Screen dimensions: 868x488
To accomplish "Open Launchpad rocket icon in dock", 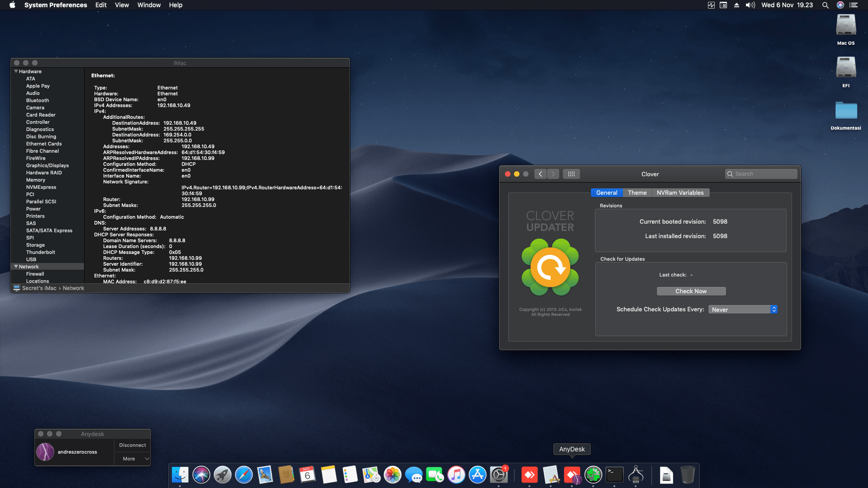I will (x=222, y=475).
